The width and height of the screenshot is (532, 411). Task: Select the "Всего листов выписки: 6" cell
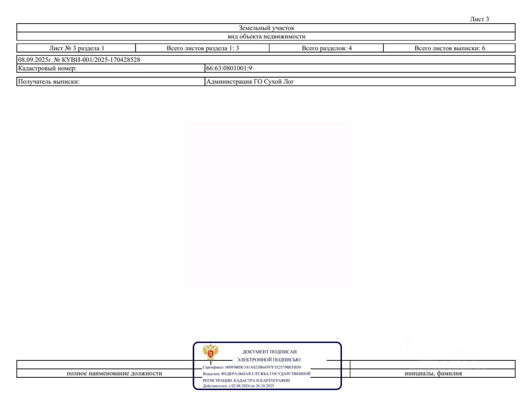point(450,48)
